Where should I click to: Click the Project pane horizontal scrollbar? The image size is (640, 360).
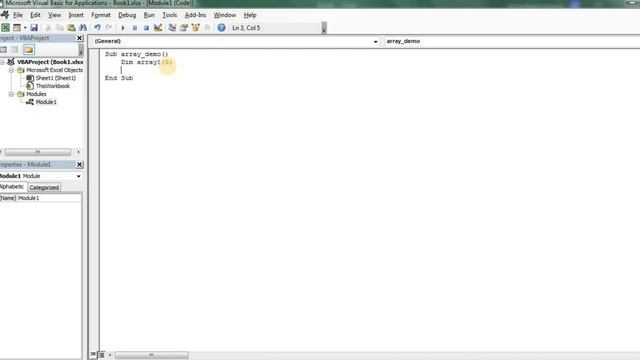[x=38, y=152]
